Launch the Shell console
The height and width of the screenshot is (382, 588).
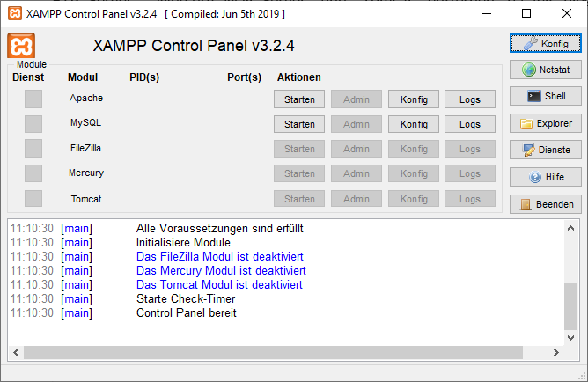(545, 96)
